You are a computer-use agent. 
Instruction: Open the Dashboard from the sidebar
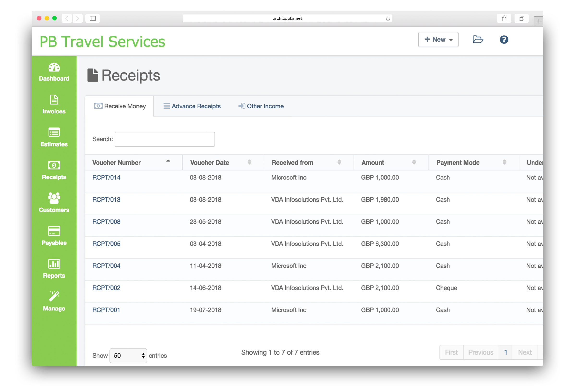(54, 72)
